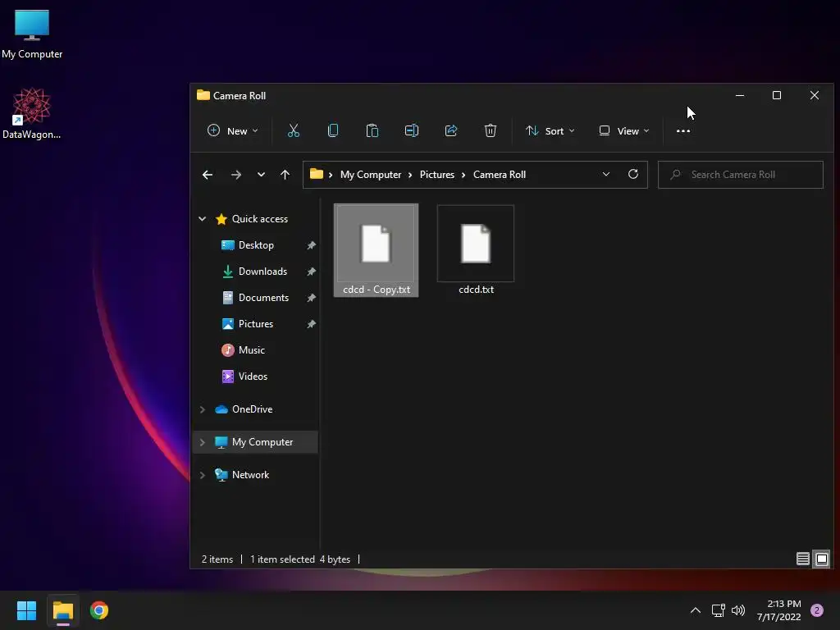Click Quick access label in sidebar

(260, 218)
